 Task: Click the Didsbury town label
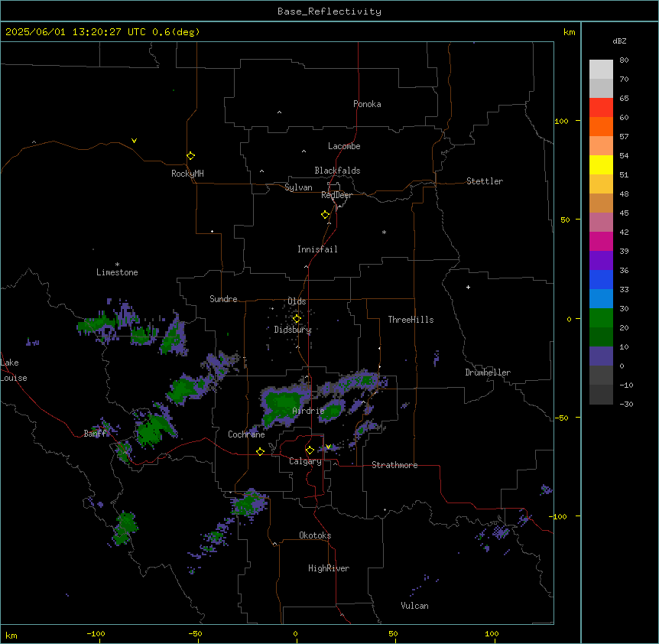tap(293, 330)
